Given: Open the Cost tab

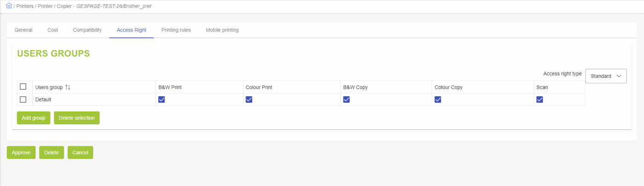Looking at the screenshot, I should click(x=52, y=30).
